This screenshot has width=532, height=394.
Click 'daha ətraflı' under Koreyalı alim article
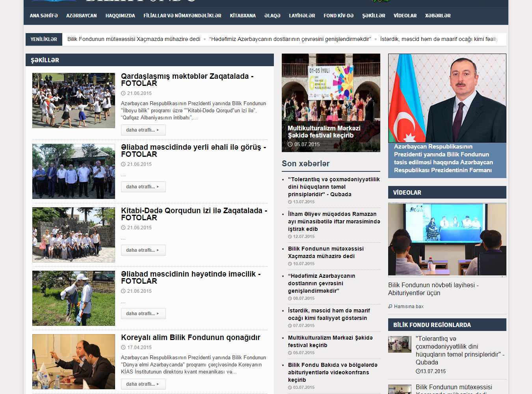point(143,384)
